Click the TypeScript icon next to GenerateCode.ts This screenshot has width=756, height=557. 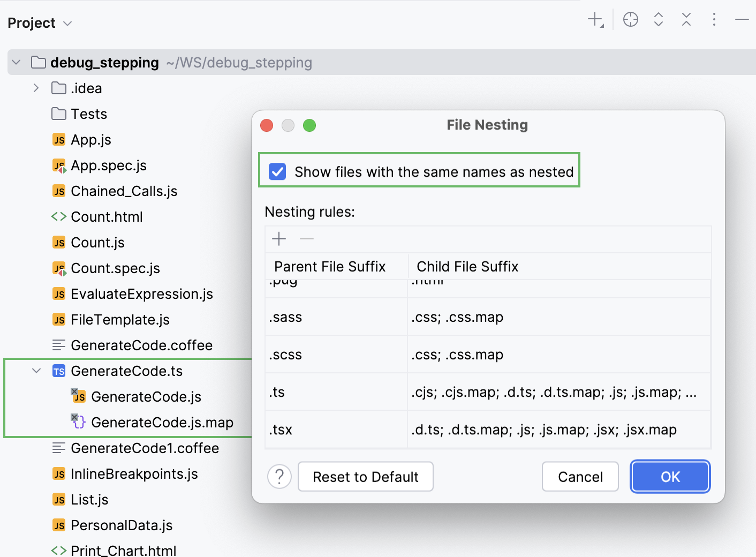click(58, 371)
